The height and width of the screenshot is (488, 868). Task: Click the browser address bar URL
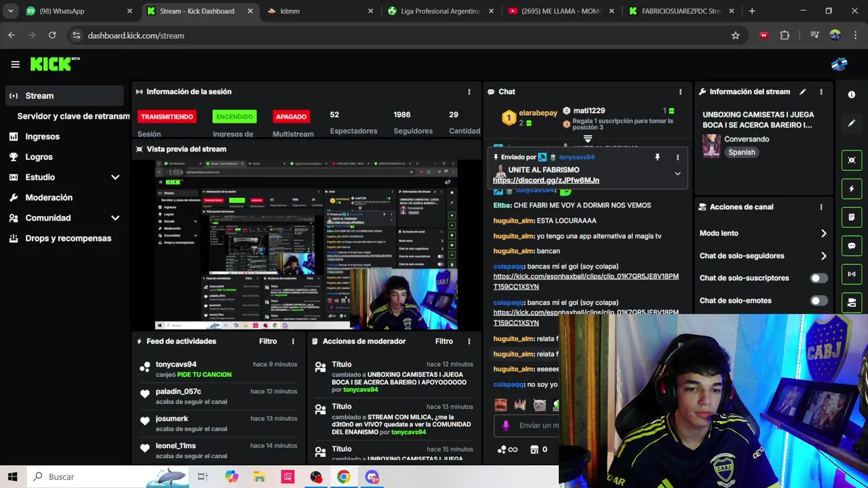click(x=136, y=35)
